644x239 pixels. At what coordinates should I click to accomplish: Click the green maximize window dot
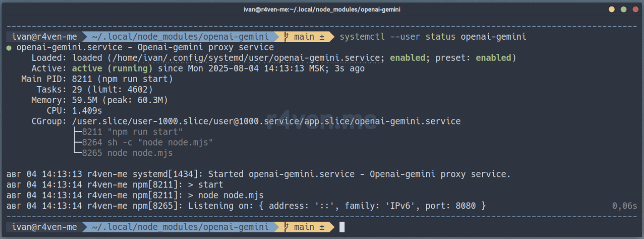623,9
